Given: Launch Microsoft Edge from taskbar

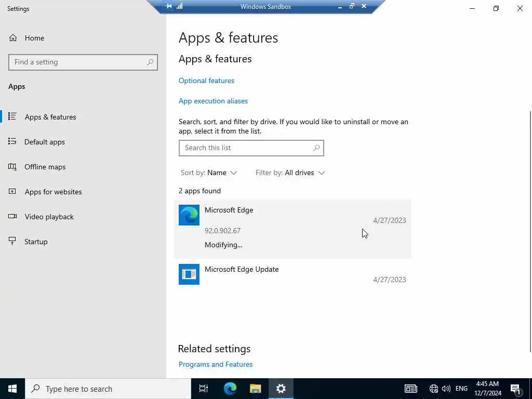Looking at the screenshot, I should click(230, 389).
